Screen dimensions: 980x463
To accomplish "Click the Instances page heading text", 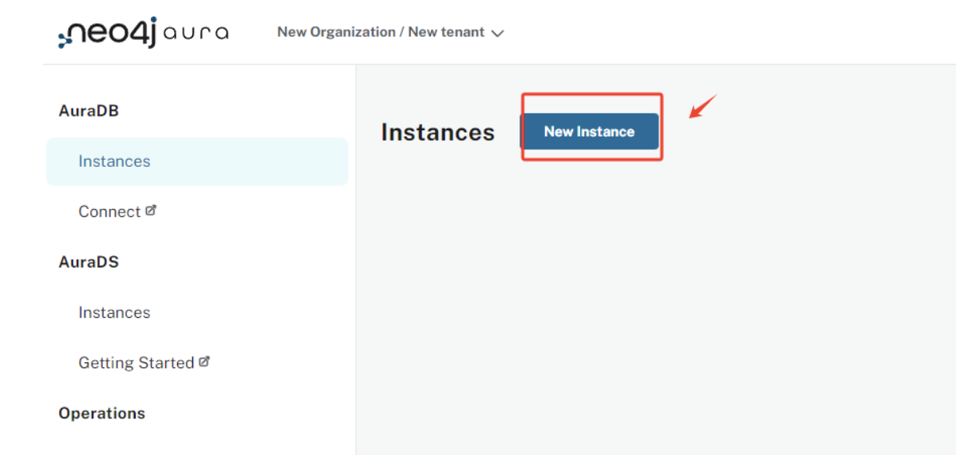I will [x=437, y=133].
